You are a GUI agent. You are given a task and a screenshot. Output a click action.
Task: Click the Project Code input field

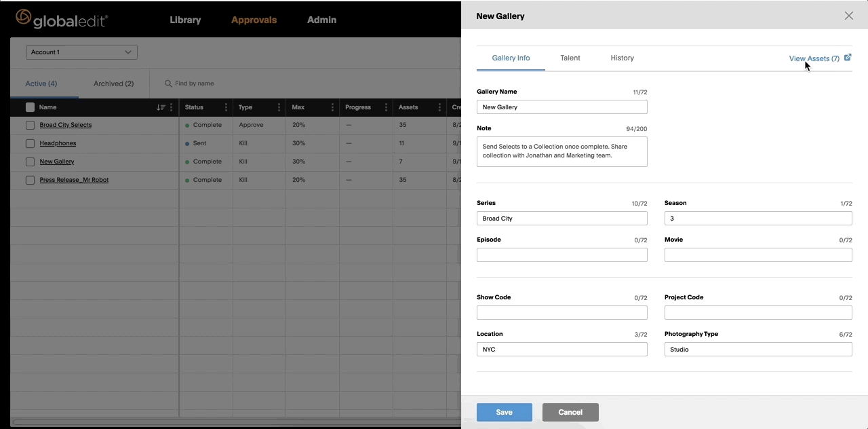click(758, 312)
